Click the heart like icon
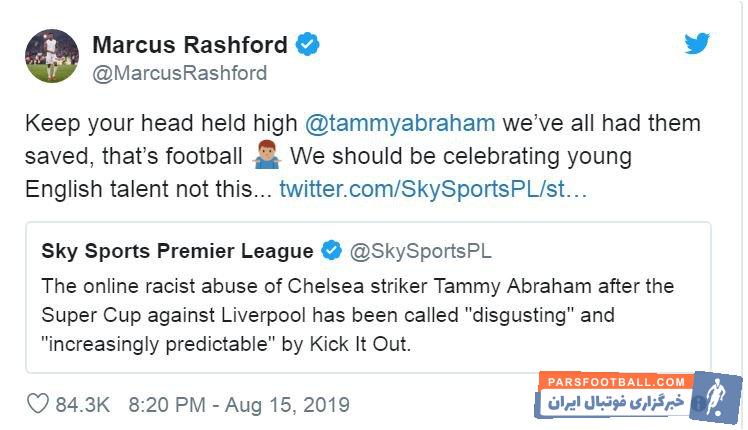Image resolution: width=748 pixels, height=430 pixels. point(37,404)
